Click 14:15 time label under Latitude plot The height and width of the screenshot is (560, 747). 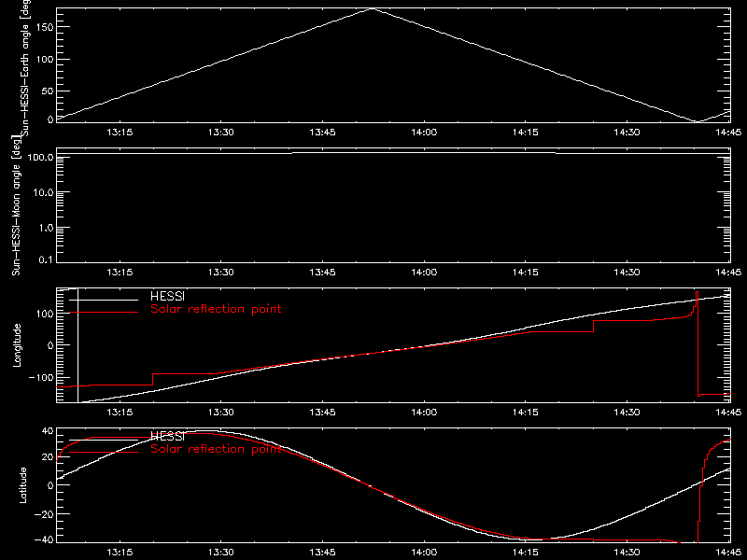pyautogui.click(x=526, y=553)
